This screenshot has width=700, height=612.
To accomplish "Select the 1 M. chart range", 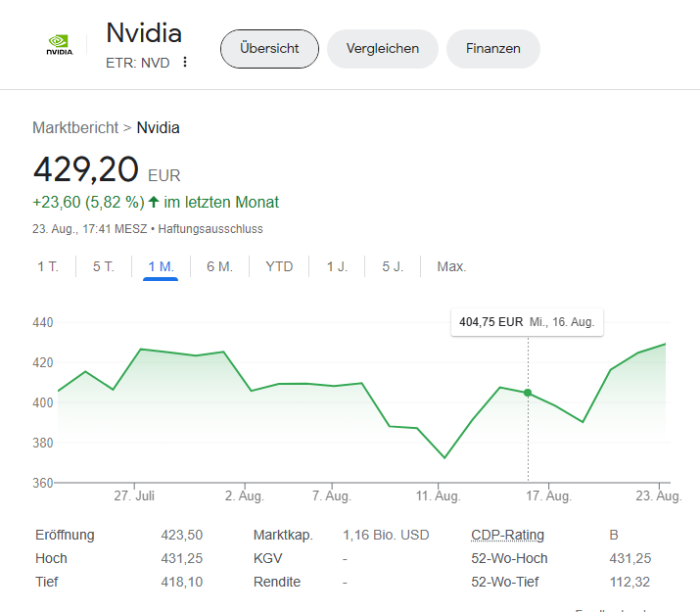I will pos(161,266).
